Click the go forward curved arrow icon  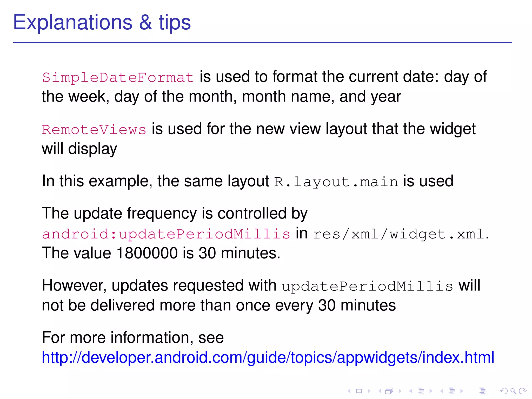pos(523,391)
